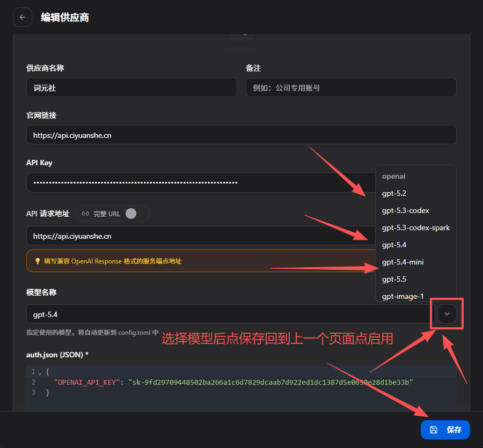
Task: Click the 指定使用的模型 helper text
Action: 92,333
